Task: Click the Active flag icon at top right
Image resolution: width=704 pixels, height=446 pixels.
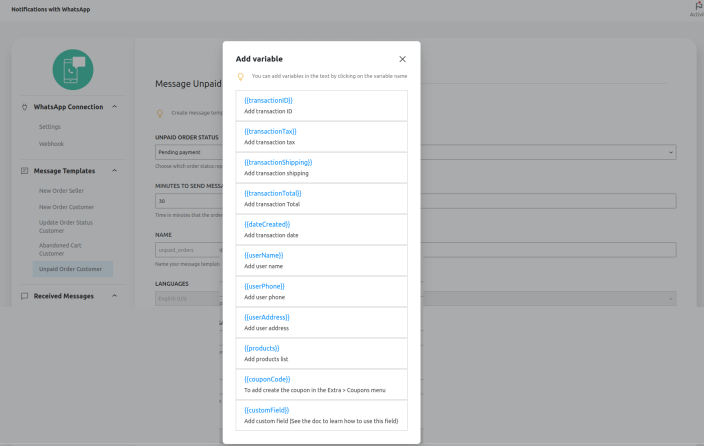Action: pos(697,6)
